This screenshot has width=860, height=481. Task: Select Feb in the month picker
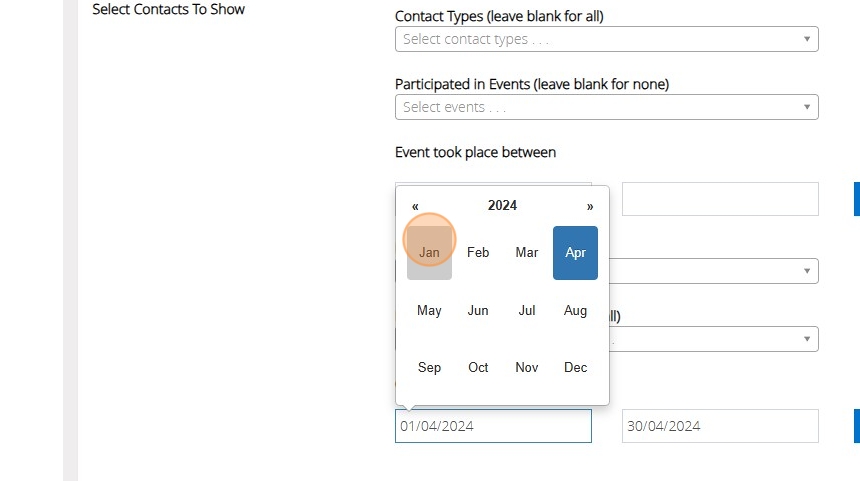tap(478, 253)
